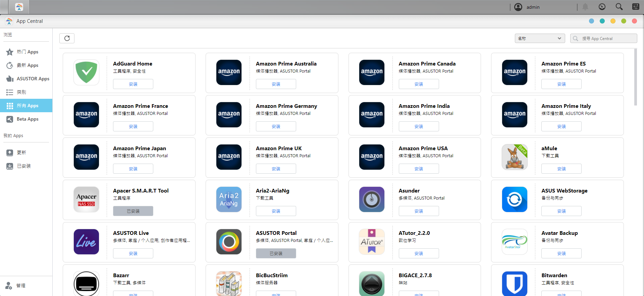The width and height of the screenshot is (644, 296).
Task: Open the ATutor_2.2.0 title link
Action: point(414,233)
